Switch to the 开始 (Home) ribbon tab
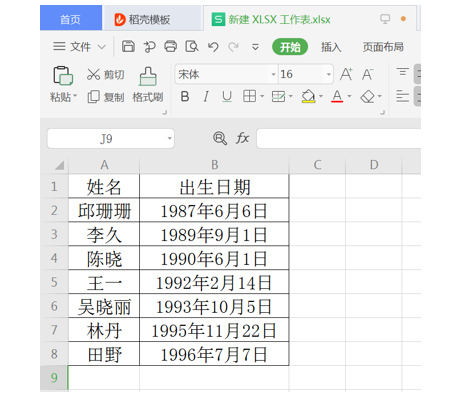This screenshot has width=467, height=397. tap(290, 47)
